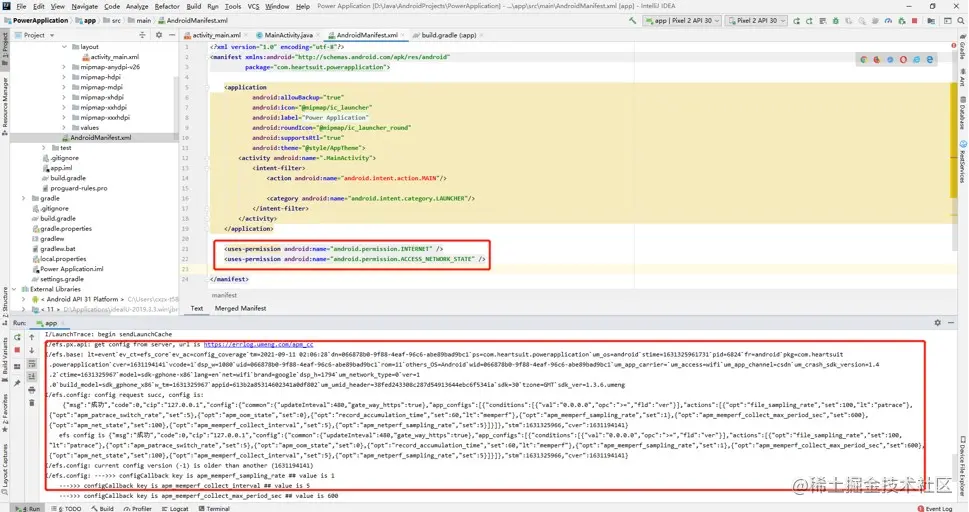Click the pin tab icon in Run panel
969x512 pixels.
coord(17,383)
